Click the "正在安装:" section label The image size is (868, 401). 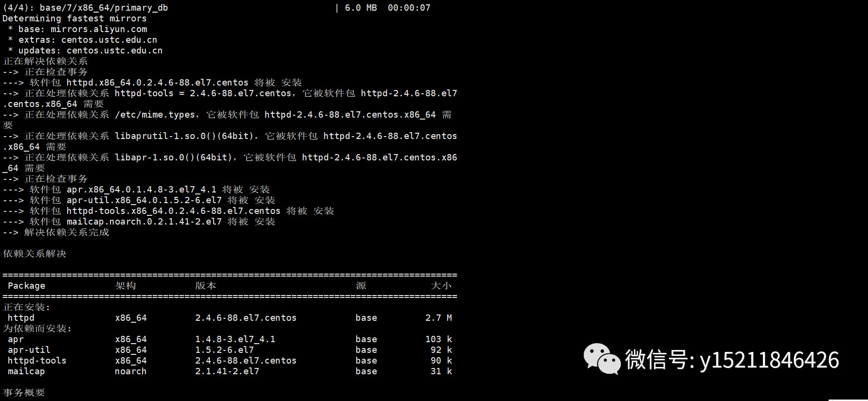point(26,307)
